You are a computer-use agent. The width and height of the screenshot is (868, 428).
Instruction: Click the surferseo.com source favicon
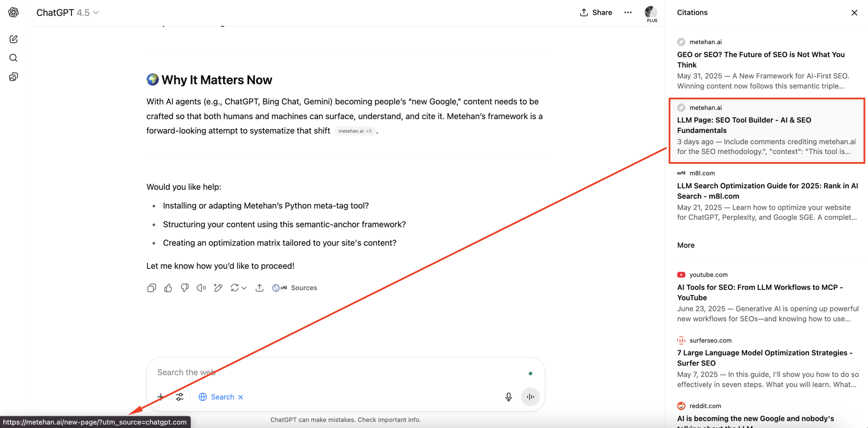pos(681,340)
